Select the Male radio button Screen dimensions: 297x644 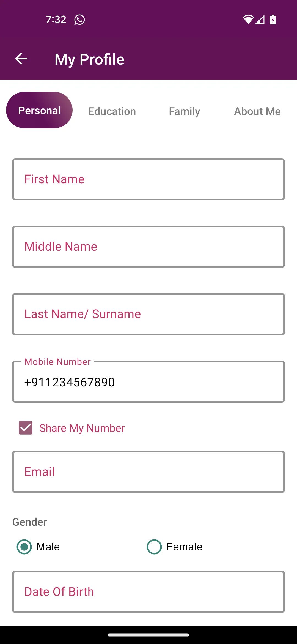pyautogui.click(x=24, y=547)
